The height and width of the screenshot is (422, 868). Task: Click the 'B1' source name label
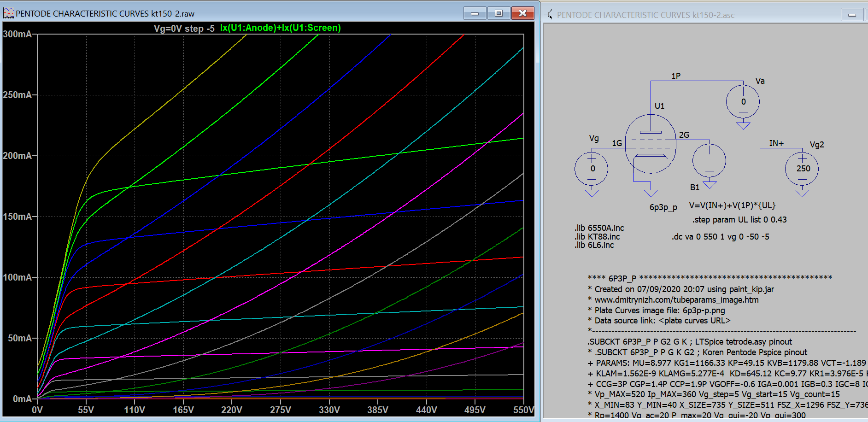[x=695, y=188]
